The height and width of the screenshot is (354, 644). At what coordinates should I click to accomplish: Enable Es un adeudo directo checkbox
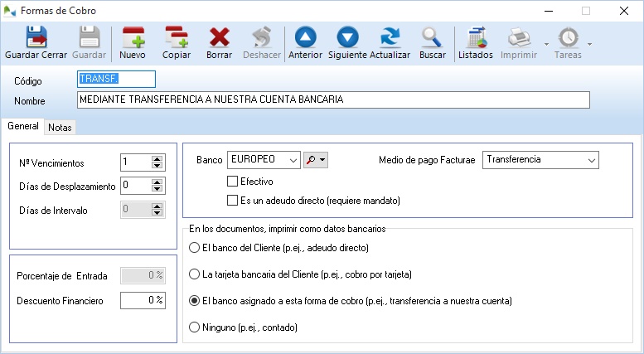tap(232, 201)
